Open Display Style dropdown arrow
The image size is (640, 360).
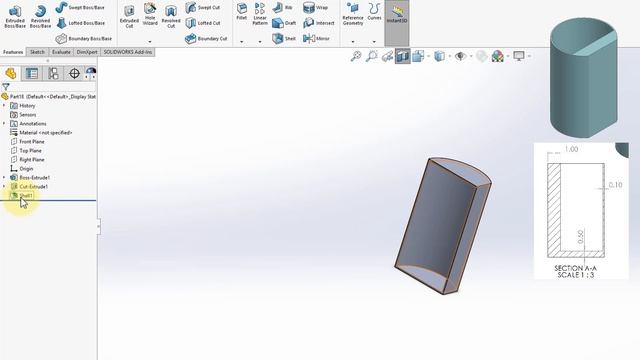[449, 56]
